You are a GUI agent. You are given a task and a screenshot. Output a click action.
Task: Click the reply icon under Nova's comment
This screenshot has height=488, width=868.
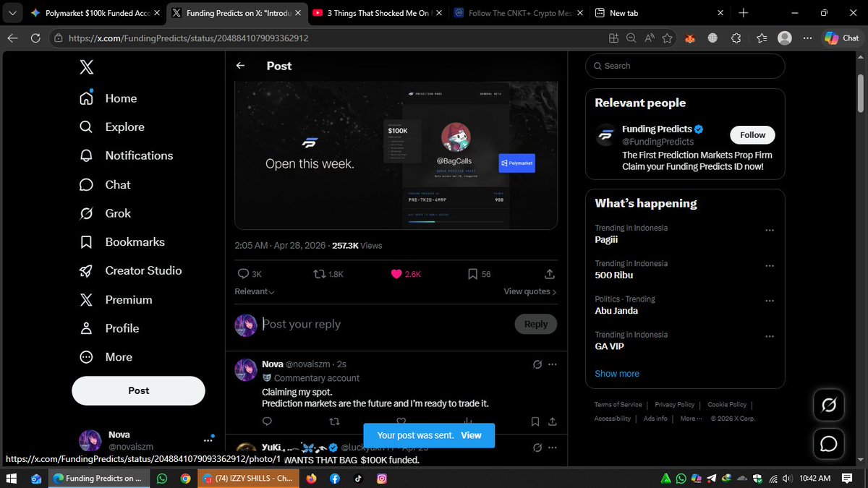pos(267,421)
